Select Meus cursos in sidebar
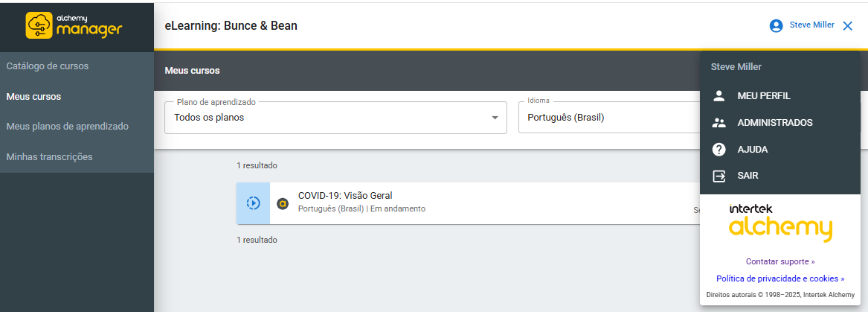 (34, 97)
